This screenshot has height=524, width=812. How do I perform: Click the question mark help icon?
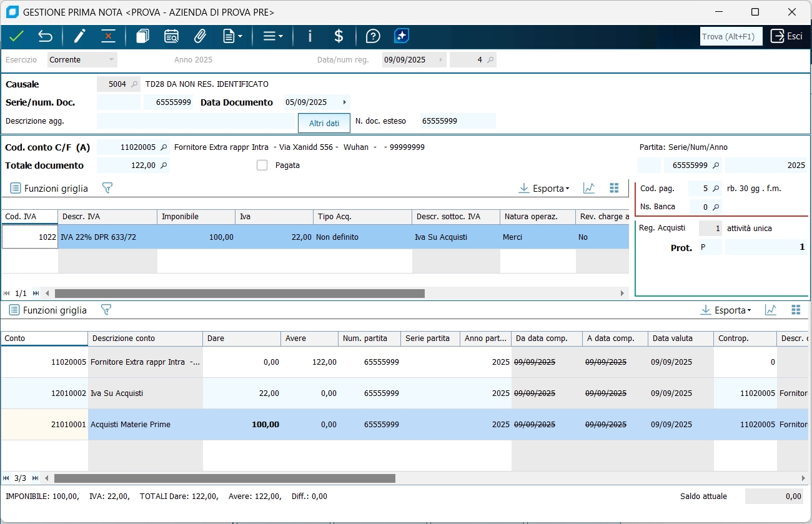click(x=373, y=36)
